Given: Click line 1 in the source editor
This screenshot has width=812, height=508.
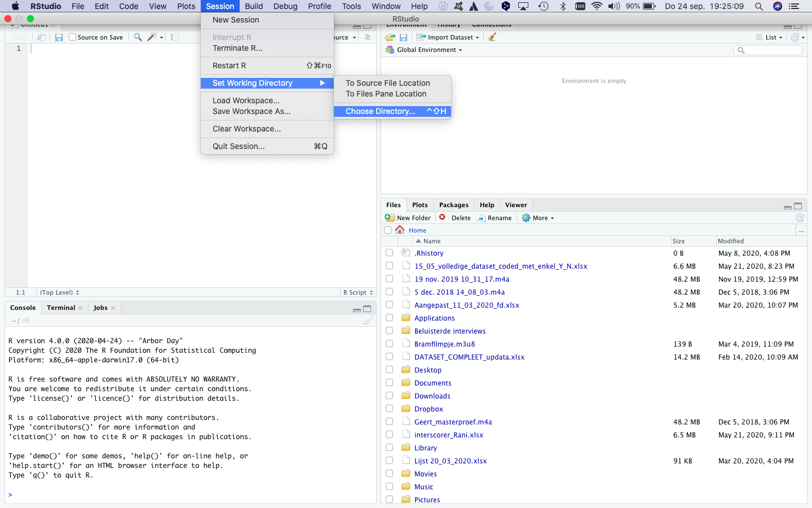Looking at the screenshot, I should (x=202, y=49).
